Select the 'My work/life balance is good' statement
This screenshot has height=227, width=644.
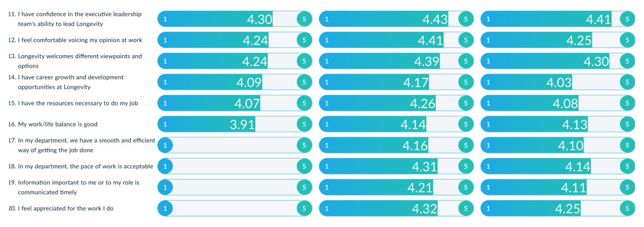pyautogui.click(x=58, y=124)
